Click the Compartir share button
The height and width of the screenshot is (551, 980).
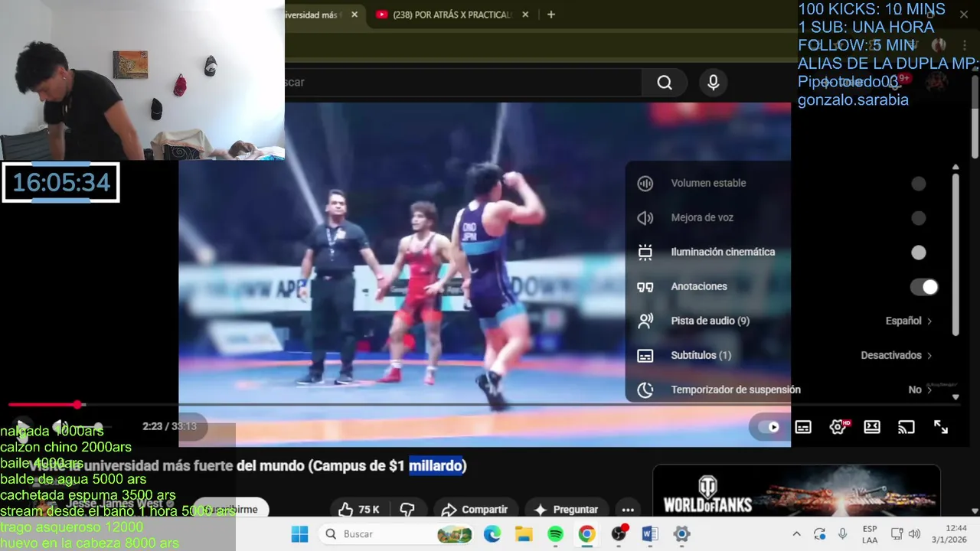pos(475,509)
